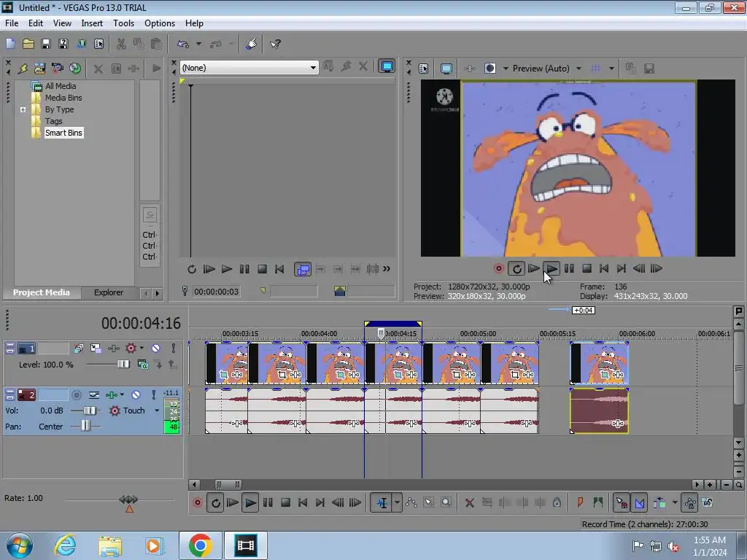Select the Zoom Edit magnifier tool
This screenshot has width=747, height=560.
click(446, 502)
